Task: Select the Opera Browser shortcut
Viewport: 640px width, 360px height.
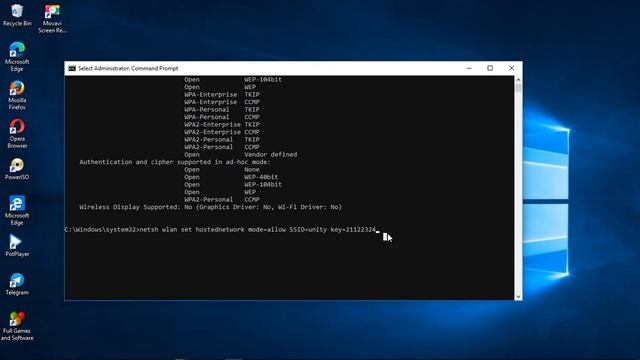Action: click(17, 133)
